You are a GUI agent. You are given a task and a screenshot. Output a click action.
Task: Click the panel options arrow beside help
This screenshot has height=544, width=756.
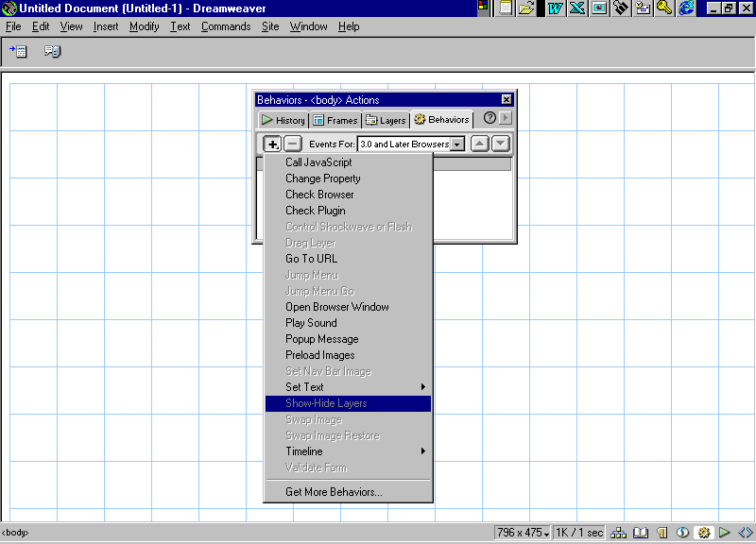coord(506,118)
